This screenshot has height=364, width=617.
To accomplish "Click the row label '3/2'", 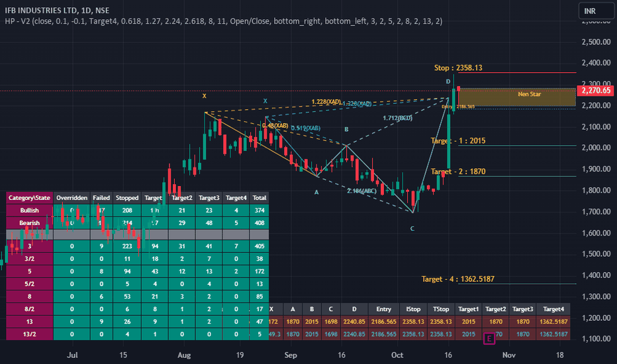I will (30, 259).
